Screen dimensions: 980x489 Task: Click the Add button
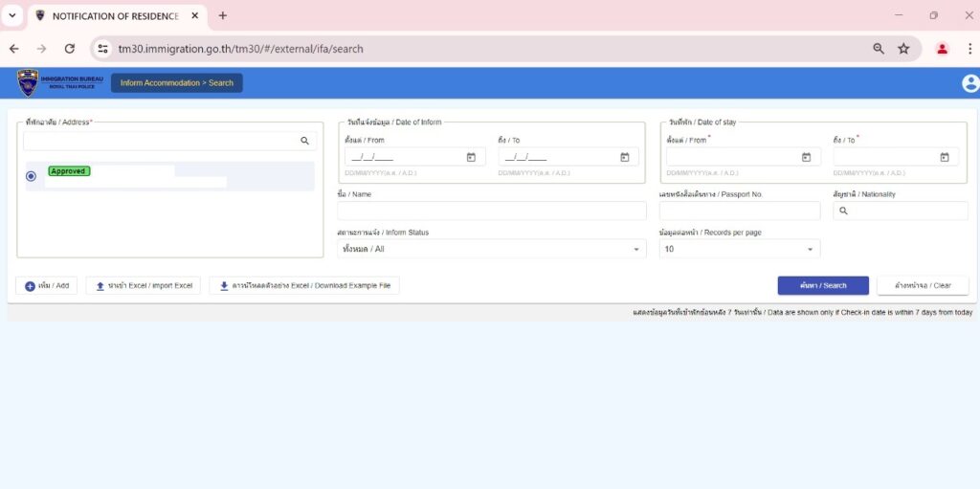coord(47,286)
